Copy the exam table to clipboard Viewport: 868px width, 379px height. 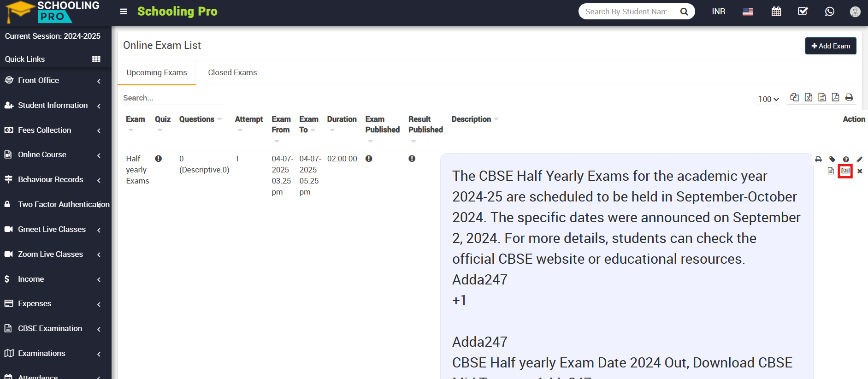[x=794, y=97]
